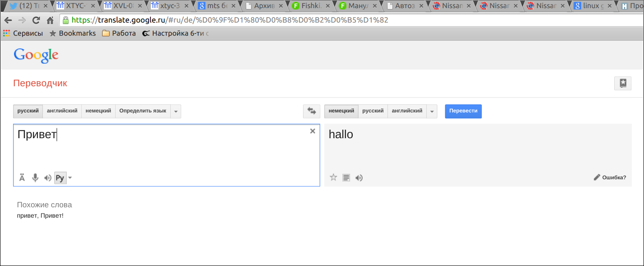Open the Сервисы apps shortcut
The width and height of the screenshot is (644, 266).
23,33
